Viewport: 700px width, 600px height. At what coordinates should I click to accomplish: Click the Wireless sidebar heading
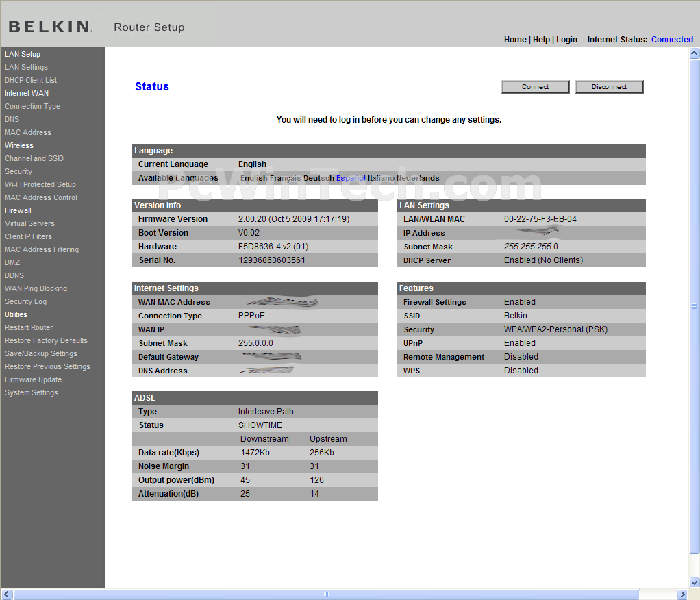click(x=19, y=145)
